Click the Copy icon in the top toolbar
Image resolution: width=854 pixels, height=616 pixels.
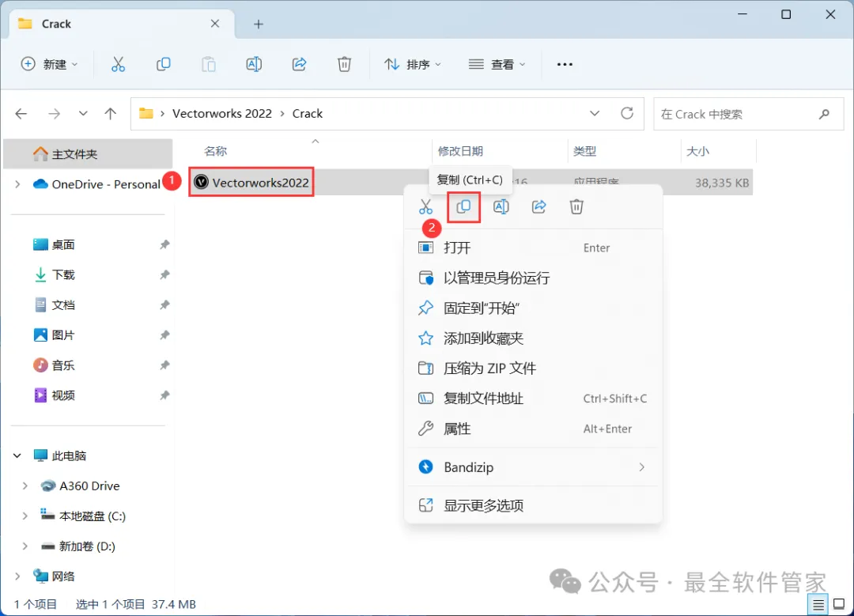(164, 64)
